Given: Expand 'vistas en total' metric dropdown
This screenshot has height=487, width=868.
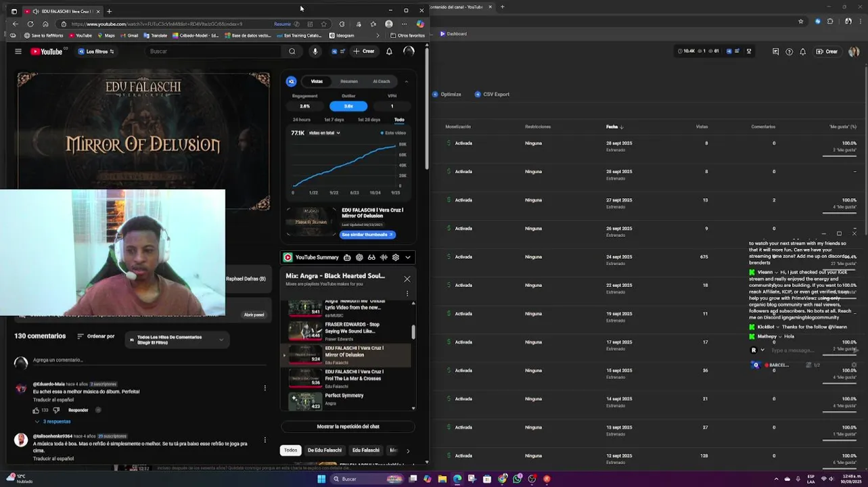Looking at the screenshot, I should (325, 133).
